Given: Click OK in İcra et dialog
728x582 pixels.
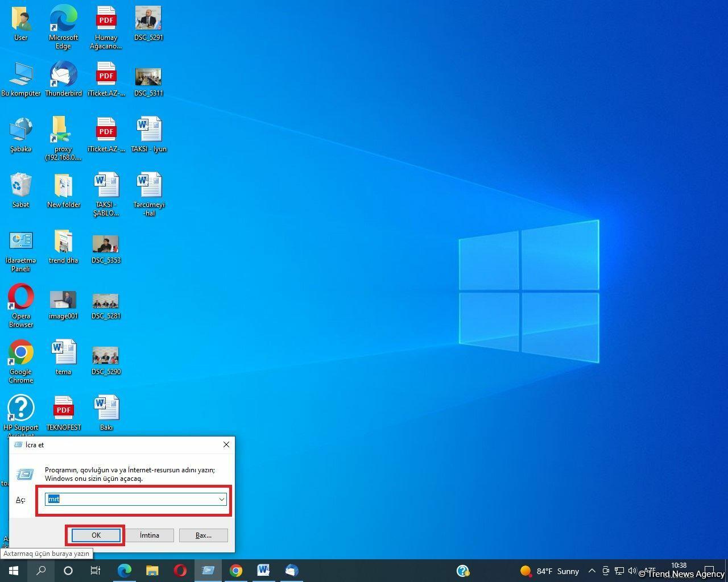Looking at the screenshot, I should point(96,535).
